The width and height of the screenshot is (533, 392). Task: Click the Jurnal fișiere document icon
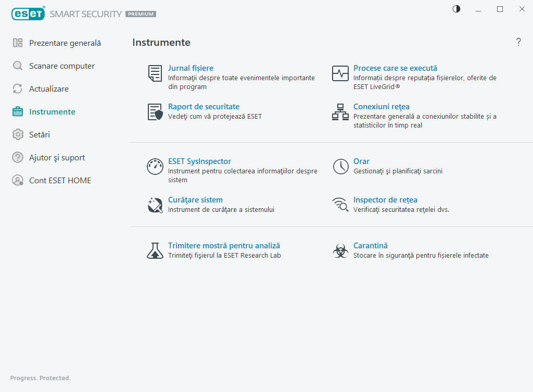tap(155, 73)
